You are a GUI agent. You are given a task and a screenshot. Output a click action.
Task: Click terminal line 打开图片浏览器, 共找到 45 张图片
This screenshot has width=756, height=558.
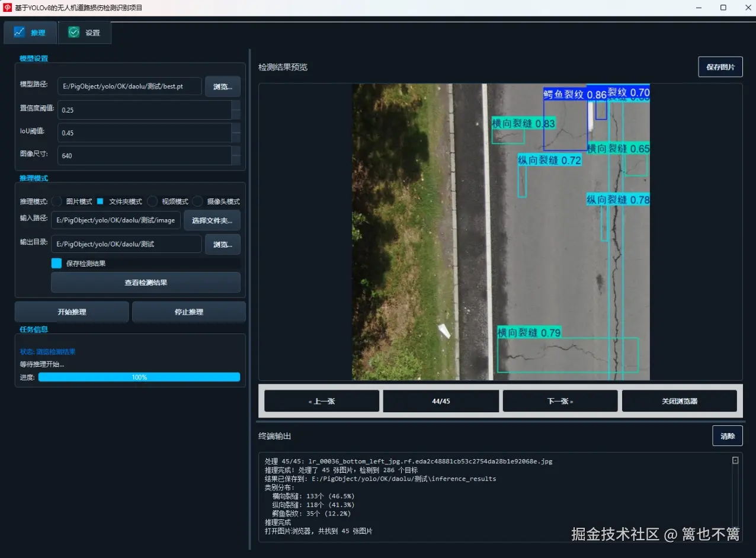[318, 531]
